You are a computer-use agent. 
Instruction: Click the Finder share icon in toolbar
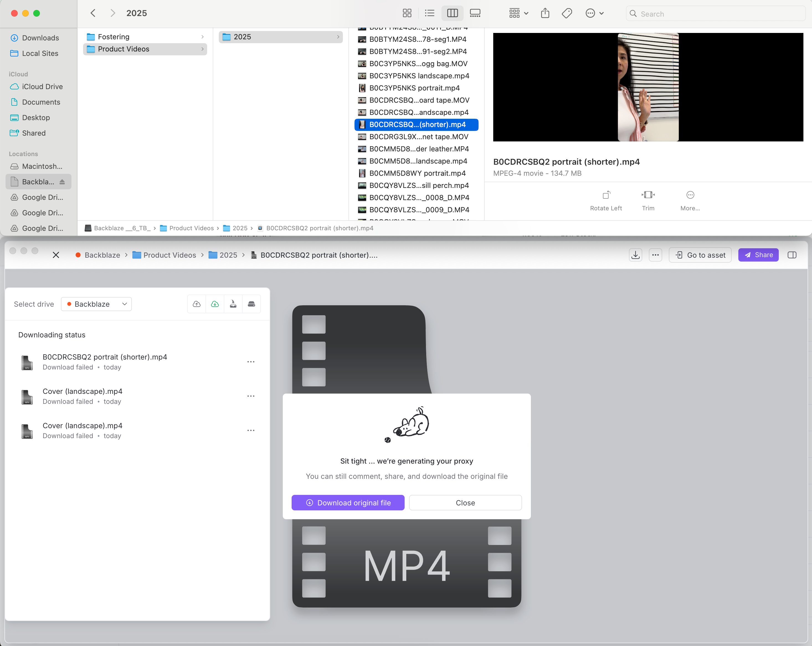[545, 14]
